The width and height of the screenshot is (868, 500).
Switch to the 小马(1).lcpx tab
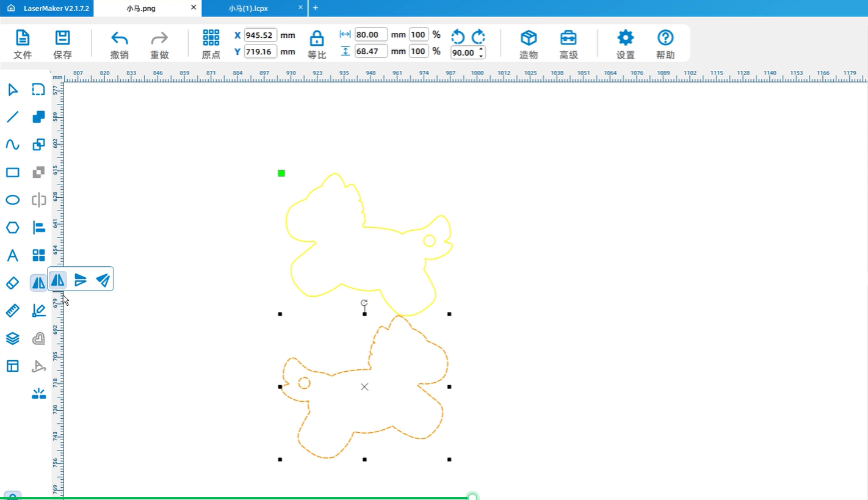[249, 8]
